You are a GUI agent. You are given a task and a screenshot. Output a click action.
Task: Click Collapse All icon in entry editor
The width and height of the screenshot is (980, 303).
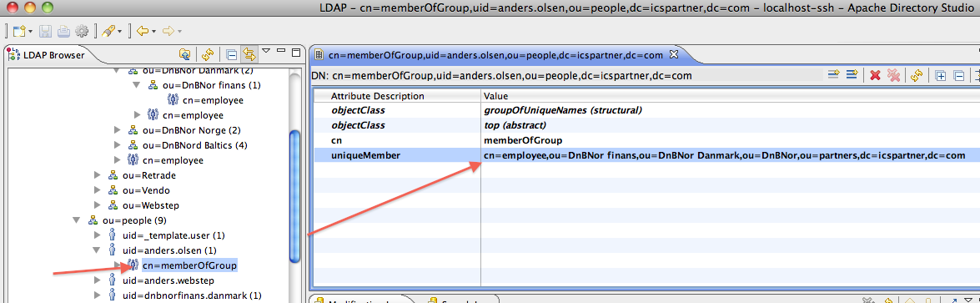pos(959,76)
